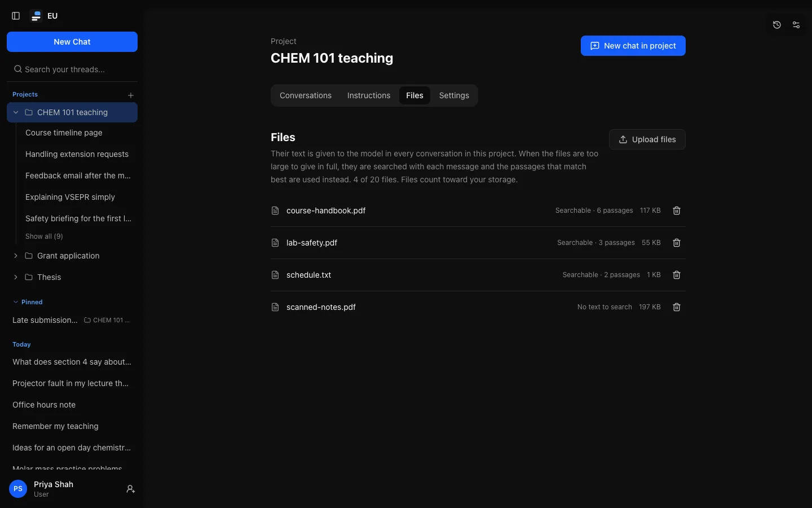Click the file icon next to course-handbook.pdf
The width and height of the screenshot is (812, 508).
click(275, 211)
